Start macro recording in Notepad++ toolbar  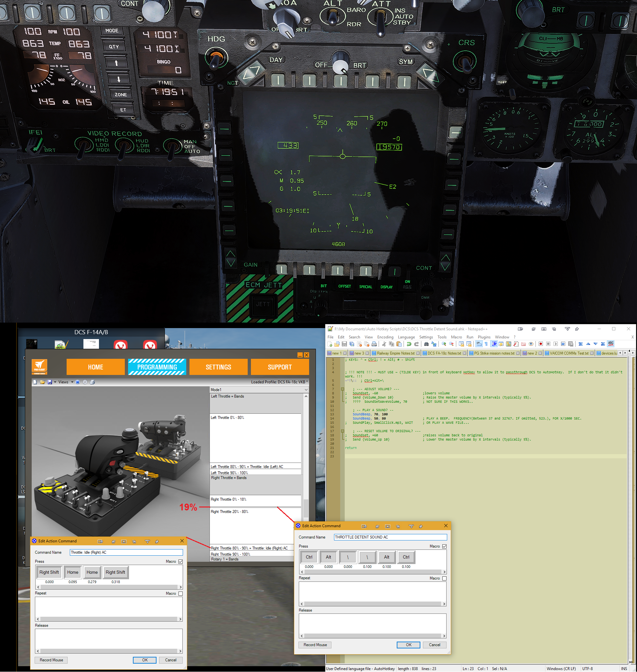tap(541, 344)
